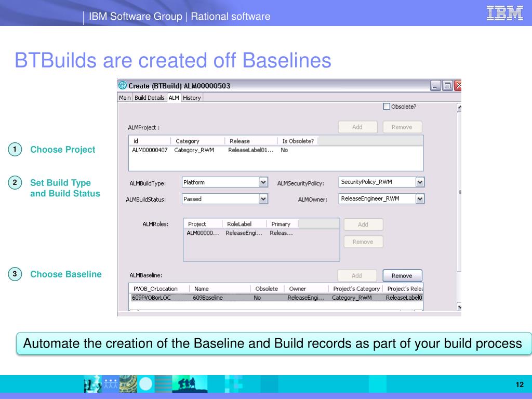Viewport: 532px width, 399px height.
Task: Click Remove button for ALMBaseline
Action: (x=403, y=276)
